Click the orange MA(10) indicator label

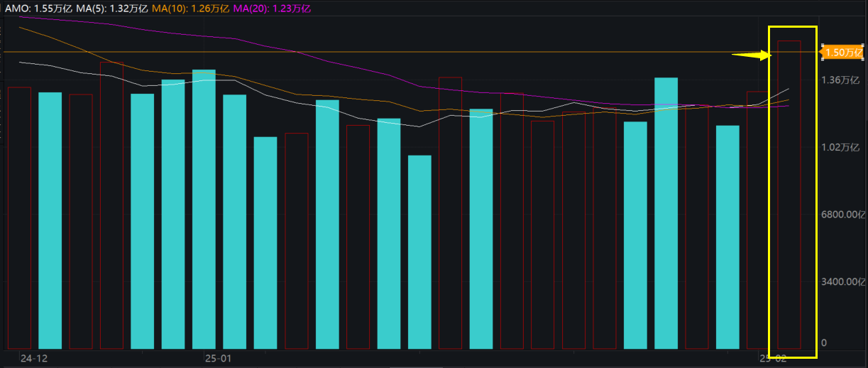(x=190, y=9)
